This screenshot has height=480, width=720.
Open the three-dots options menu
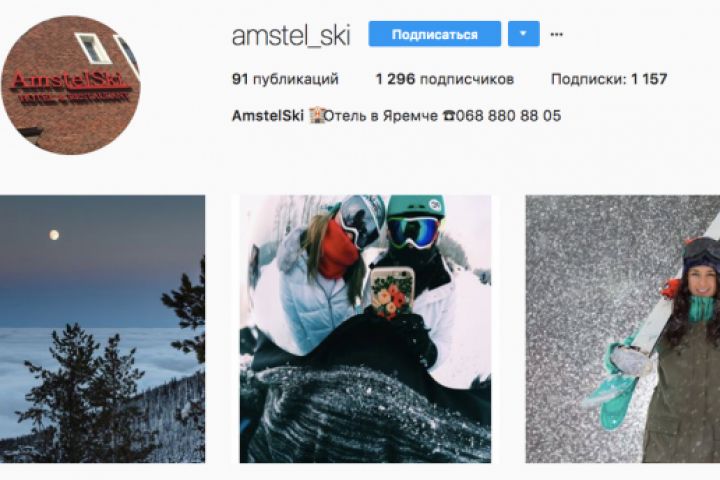point(556,34)
